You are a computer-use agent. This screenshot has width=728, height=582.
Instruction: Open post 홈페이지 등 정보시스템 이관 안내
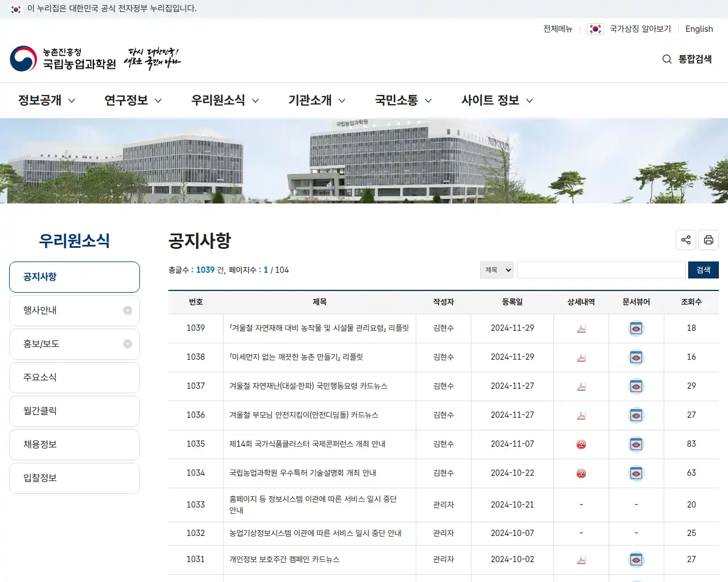[x=313, y=505]
